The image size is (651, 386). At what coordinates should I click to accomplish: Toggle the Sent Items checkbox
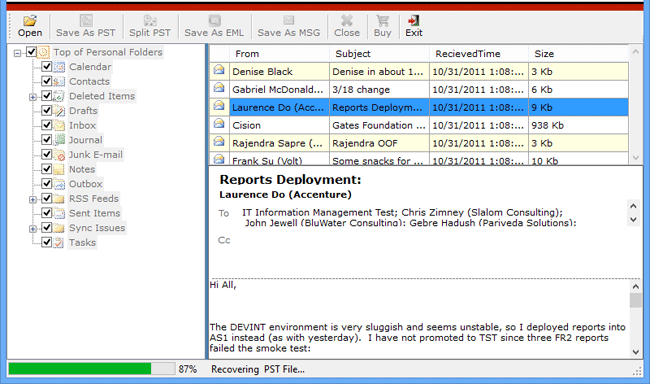tap(46, 213)
